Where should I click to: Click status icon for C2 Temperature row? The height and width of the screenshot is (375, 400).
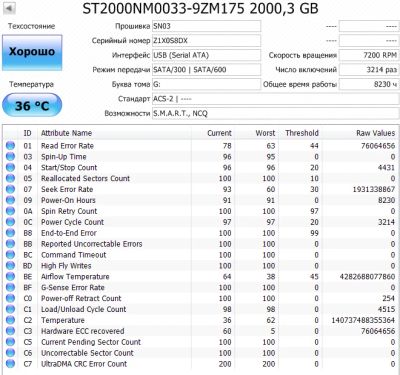pos(11,320)
